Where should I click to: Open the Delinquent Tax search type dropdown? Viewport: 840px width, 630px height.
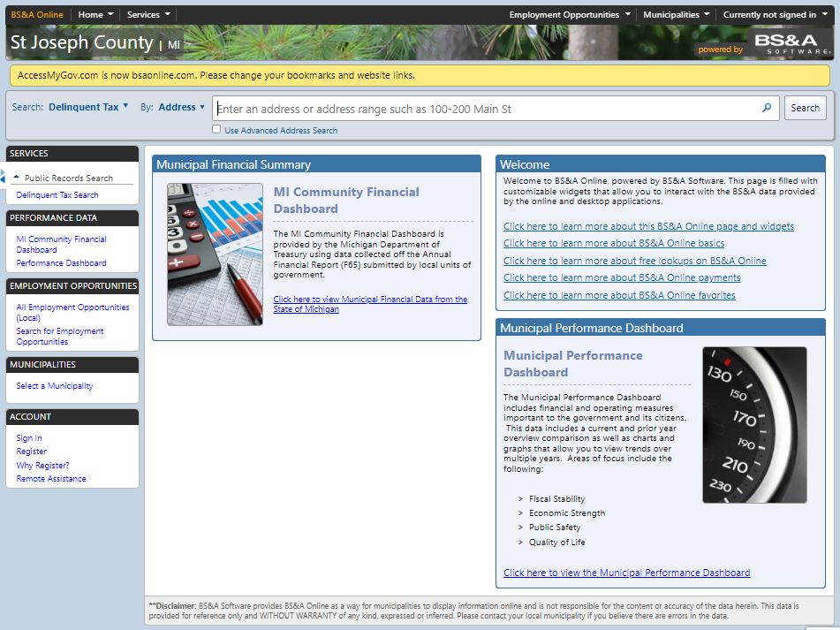point(88,107)
